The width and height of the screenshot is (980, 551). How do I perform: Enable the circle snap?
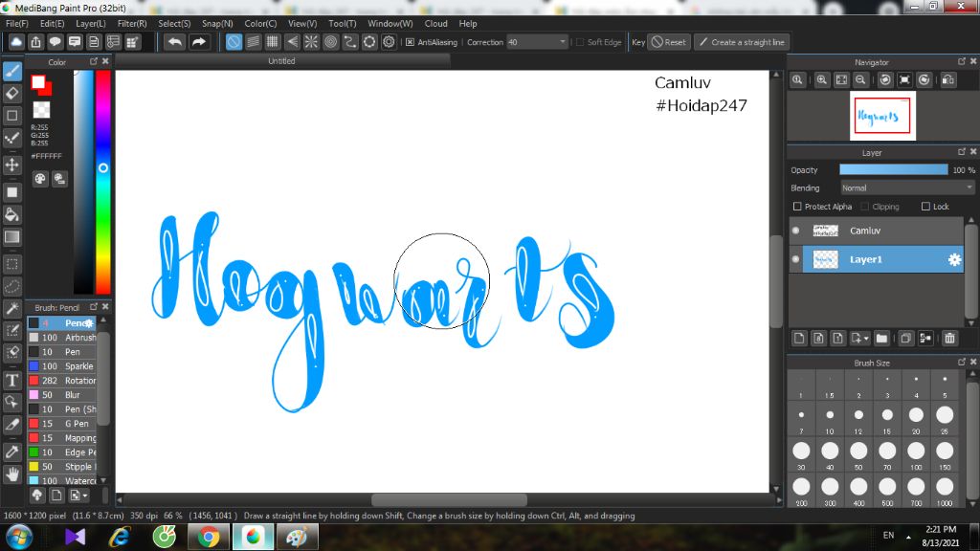point(330,42)
